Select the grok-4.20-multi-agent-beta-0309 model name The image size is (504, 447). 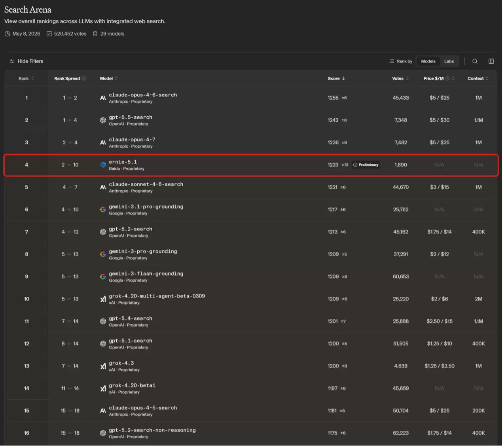tap(157, 297)
